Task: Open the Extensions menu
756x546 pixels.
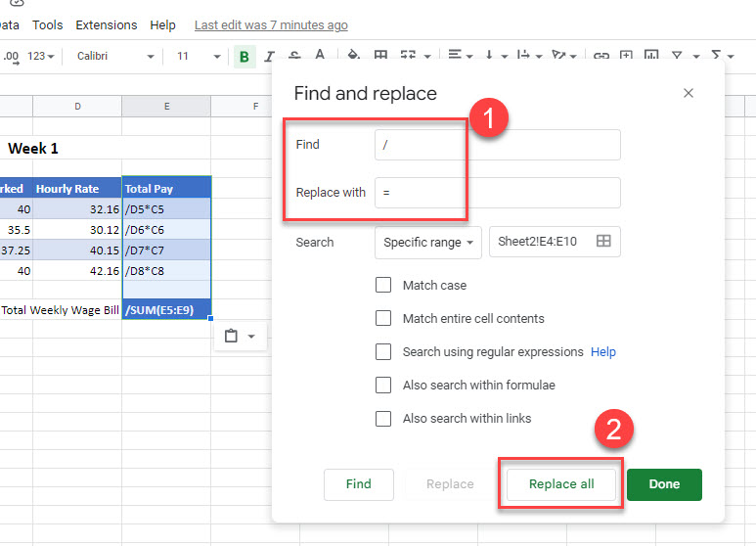Action: tap(107, 24)
